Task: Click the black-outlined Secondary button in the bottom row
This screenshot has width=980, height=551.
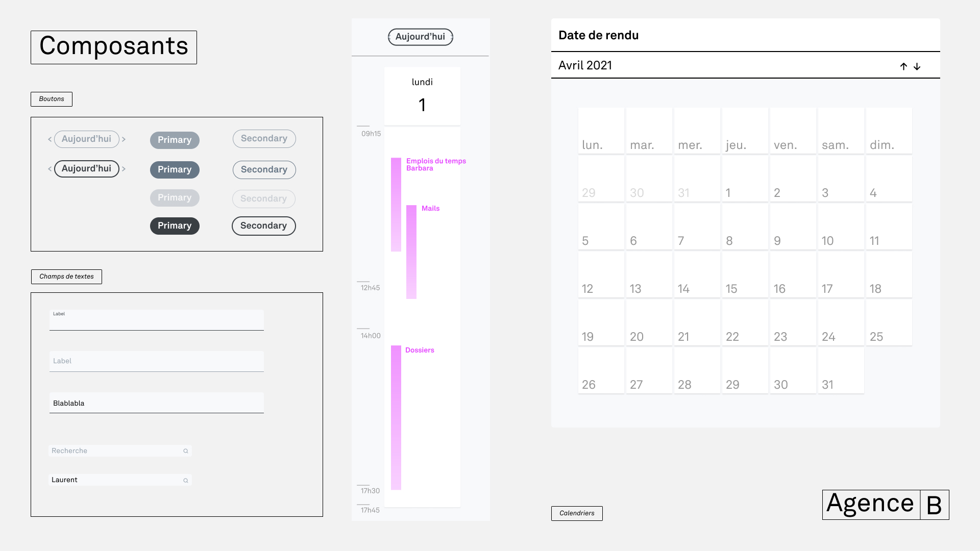Action: point(263,226)
